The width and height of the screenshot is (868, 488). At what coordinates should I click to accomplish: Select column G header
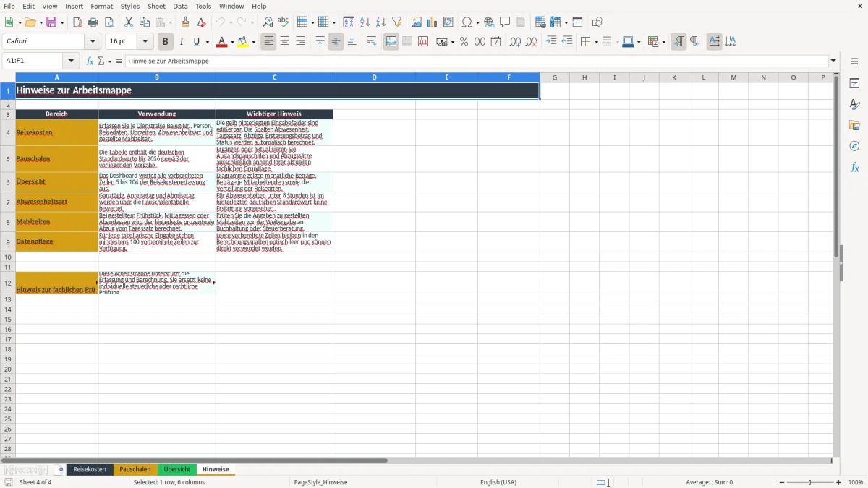coord(555,77)
